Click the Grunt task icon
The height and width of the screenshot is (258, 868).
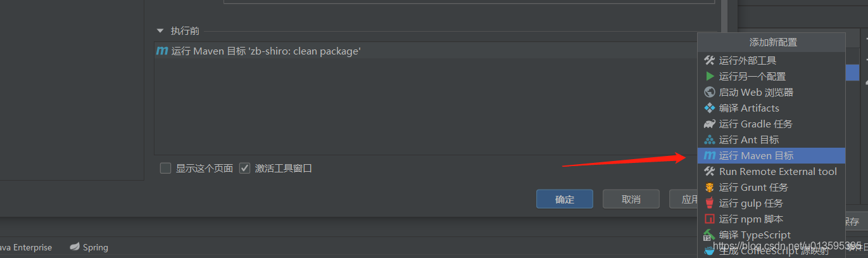pyautogui.click(x=709, y=187)
